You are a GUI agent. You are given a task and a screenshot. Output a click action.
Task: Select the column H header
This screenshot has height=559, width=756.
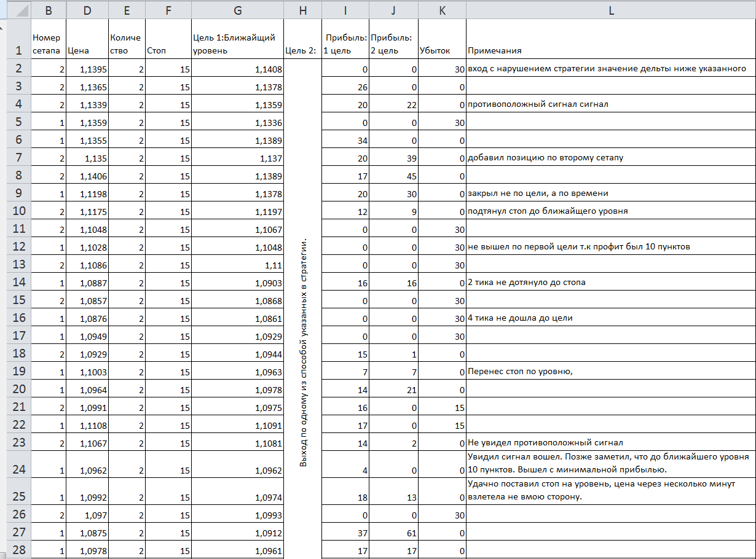pyautogui.click(x=302, y=11)
